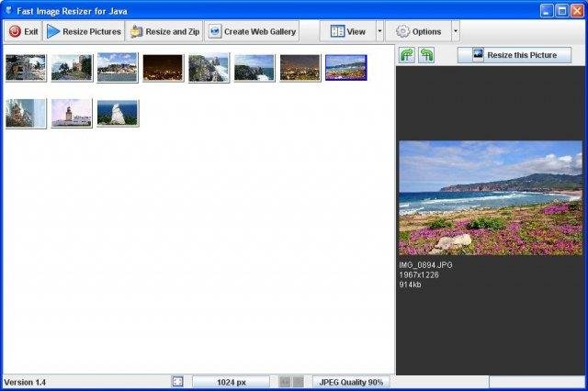This screenshot has width=588, height=391.
Task: Select the building reflection thumbnail in the second row
Action: coord(26,114)
